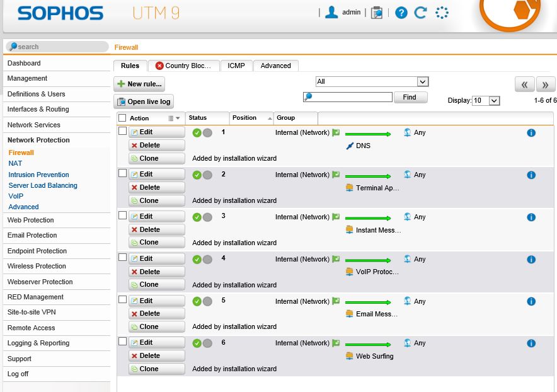Click the red Country Blocking status icon

[x=159, y=66]
